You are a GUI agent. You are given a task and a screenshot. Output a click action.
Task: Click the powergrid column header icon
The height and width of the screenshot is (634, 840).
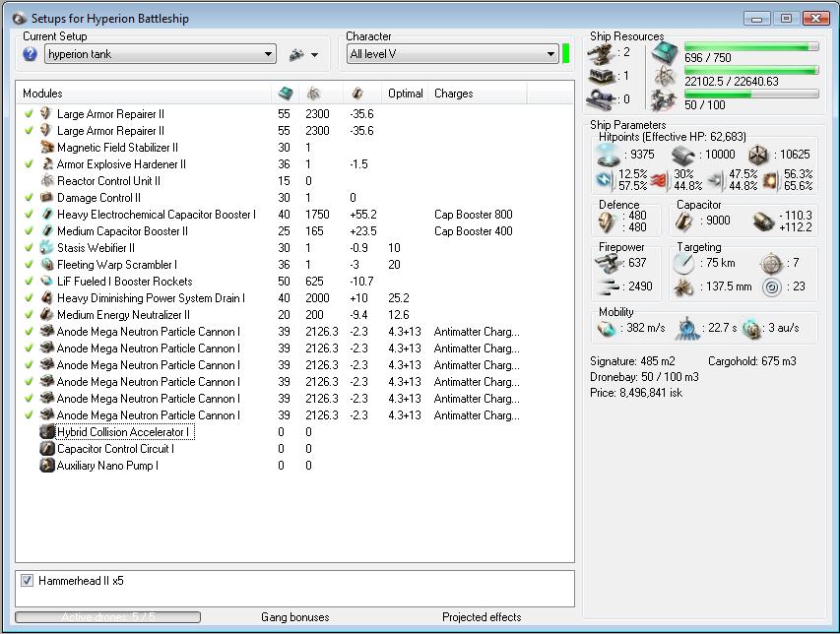click(x=313, y=94)
